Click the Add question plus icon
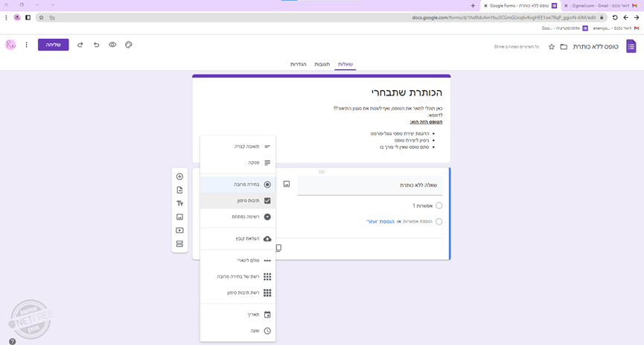 point(179,177)
